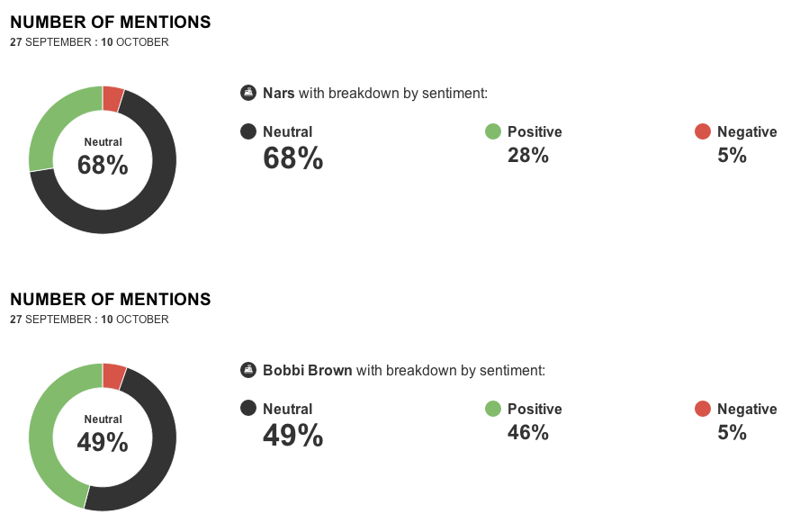
Task: Click the dark Neutral legend dot for Nars
Action: (x=248, y=131)
